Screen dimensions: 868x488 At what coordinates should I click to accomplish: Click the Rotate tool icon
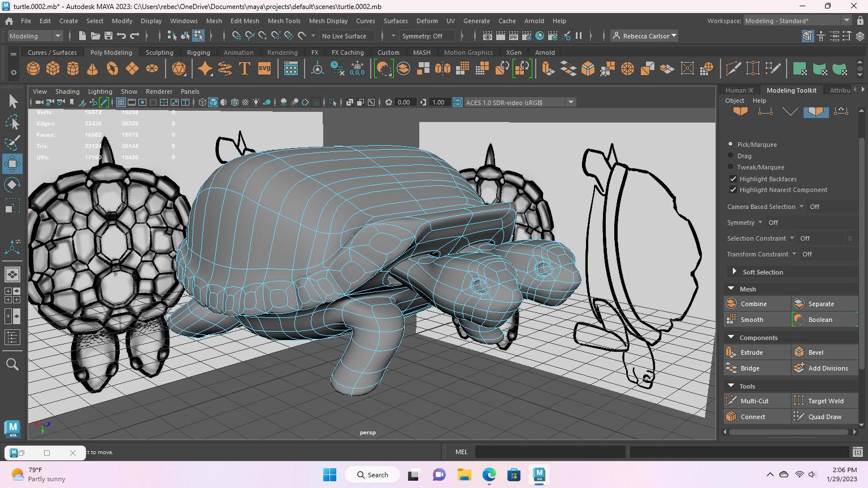[x=12, y=185]
